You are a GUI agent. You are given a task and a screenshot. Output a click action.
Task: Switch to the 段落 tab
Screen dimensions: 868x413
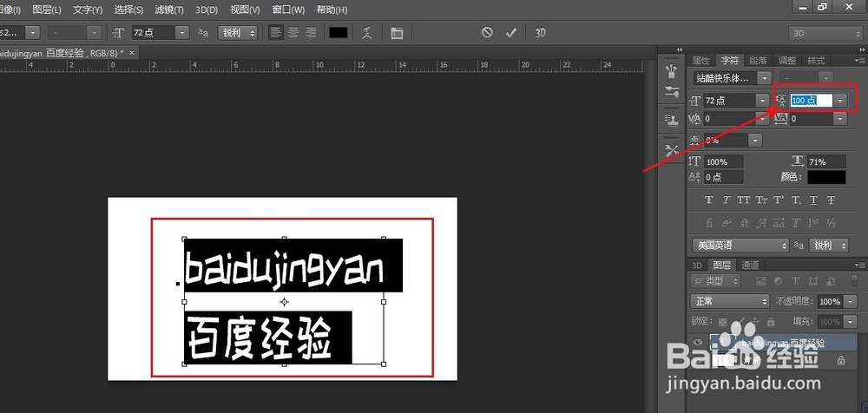point(759,61)
